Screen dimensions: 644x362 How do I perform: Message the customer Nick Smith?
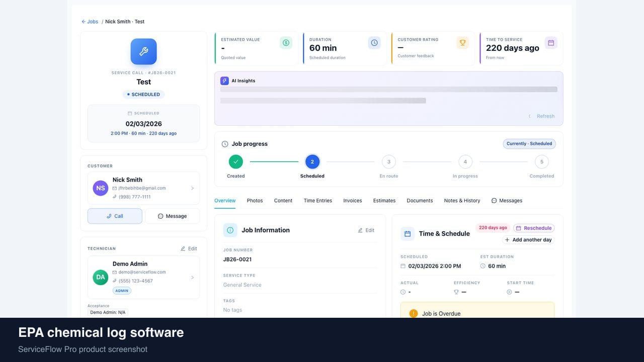[172, 216]
